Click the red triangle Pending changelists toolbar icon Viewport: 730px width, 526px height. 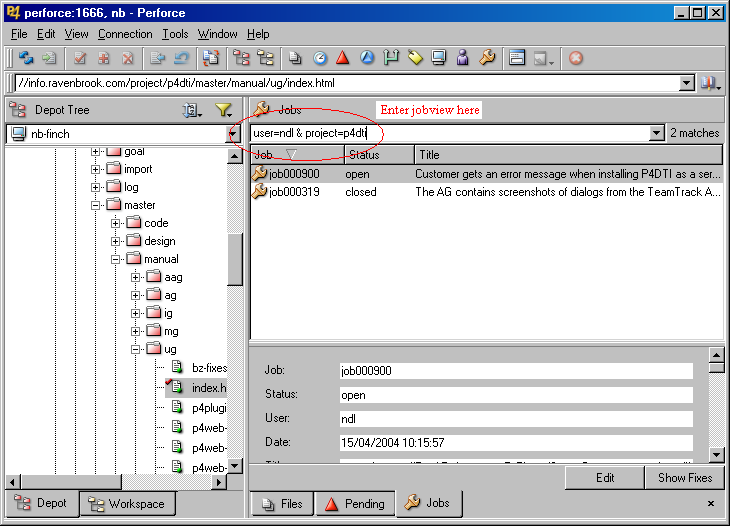tap(342, 58)
